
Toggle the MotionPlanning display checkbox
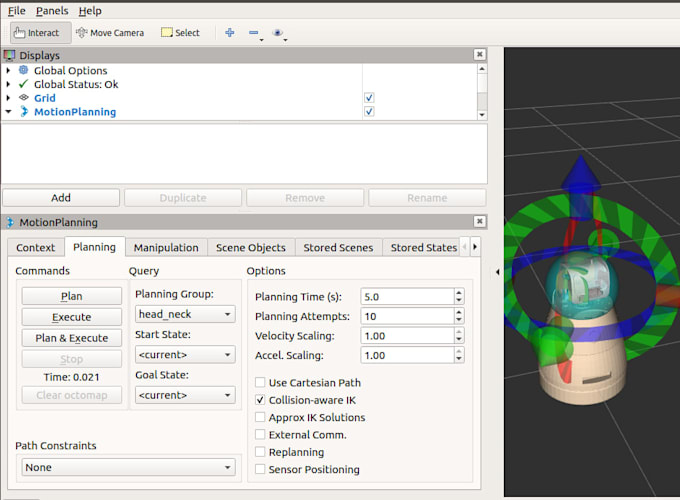(369, 111)
